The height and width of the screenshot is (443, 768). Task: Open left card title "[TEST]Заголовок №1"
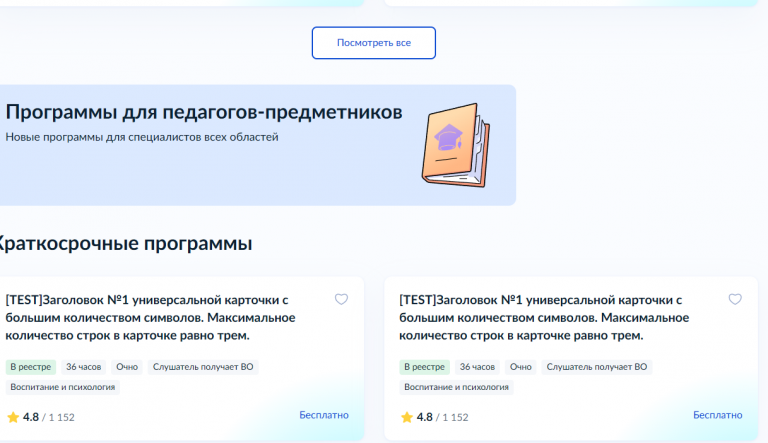pyautogui.click(x=150, y=318)
